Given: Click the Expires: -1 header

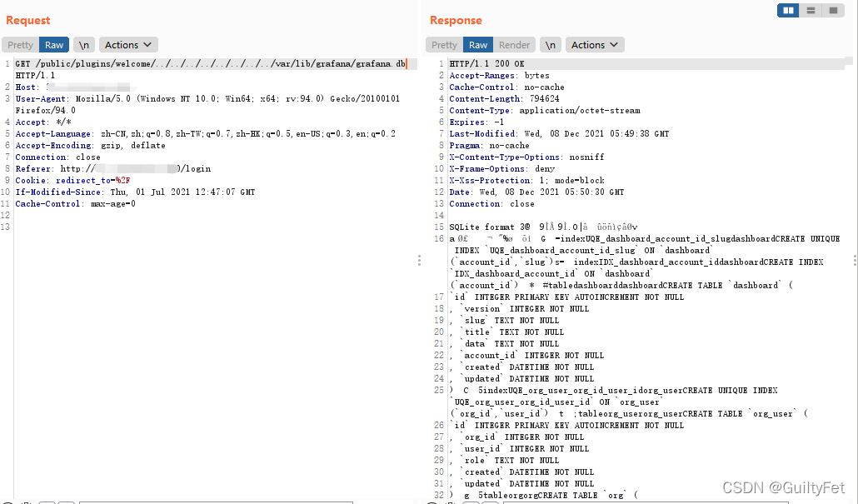Looking at the screenshot, I should tap(476, 122).
